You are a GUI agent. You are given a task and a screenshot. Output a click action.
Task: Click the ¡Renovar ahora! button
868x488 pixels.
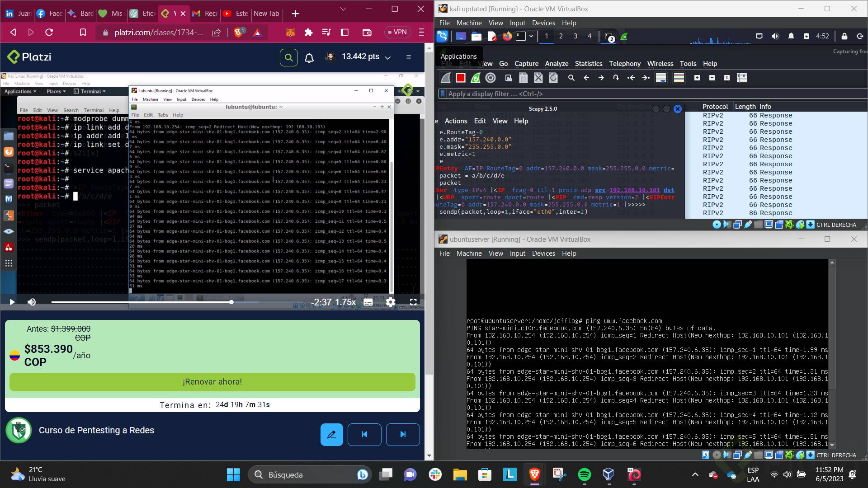click(212, 382)
